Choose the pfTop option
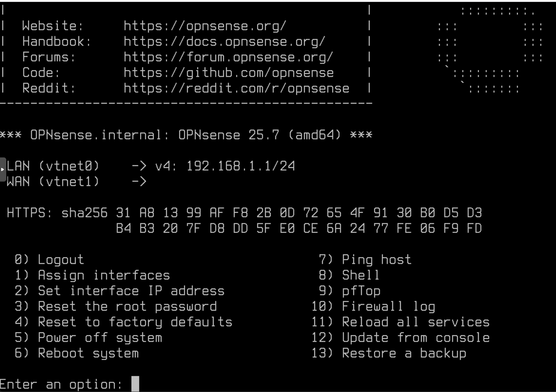The height and width of the screenshot is (392, 556). coord(361,291)
